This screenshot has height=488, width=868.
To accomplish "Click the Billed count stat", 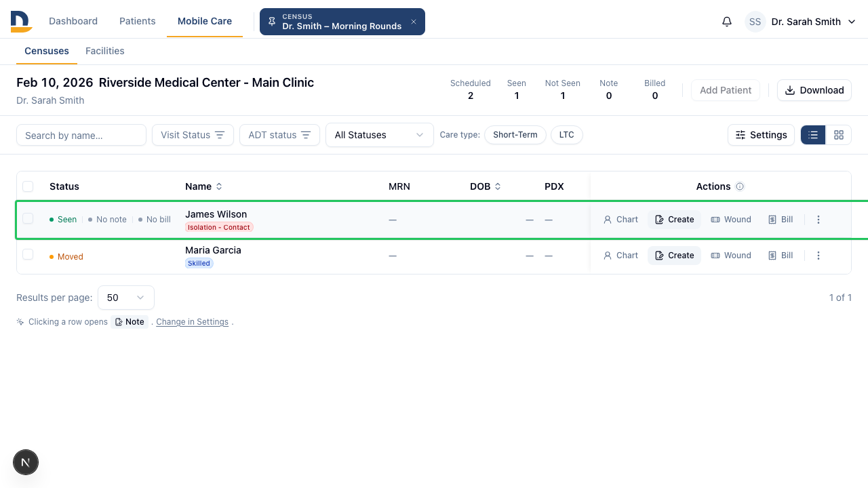I will pyautogui.click(x=655, y=89).
